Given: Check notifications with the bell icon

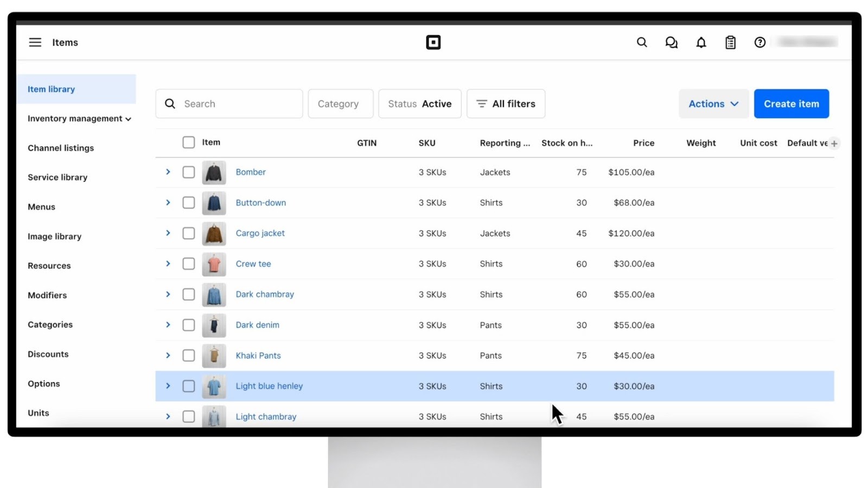Looking at the screenshot, I should click(701, 42).
